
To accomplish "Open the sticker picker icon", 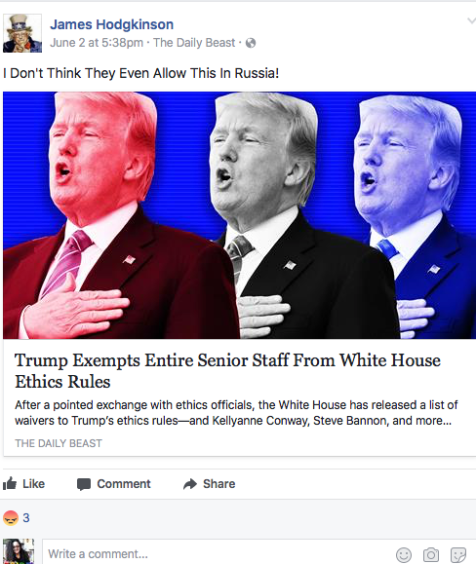I will pos(458,554).
